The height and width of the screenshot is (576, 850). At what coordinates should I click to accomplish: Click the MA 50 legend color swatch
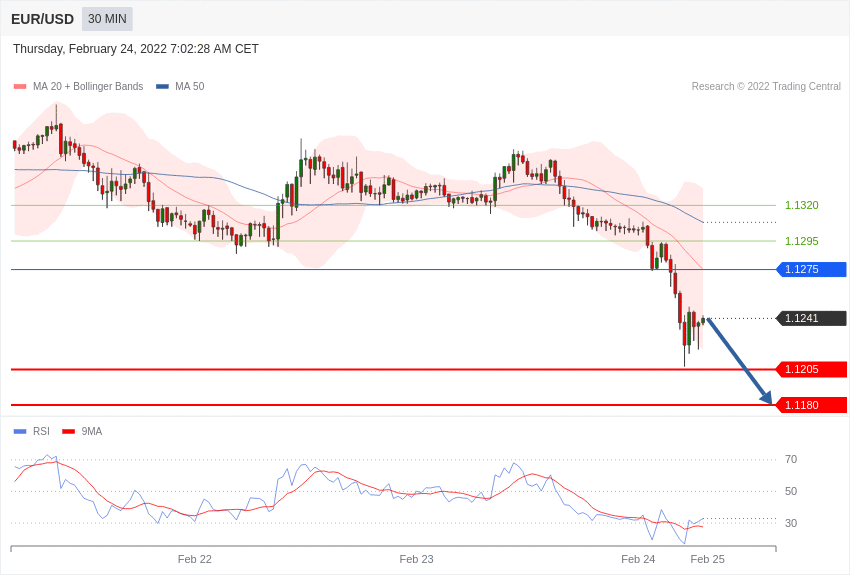(x=163, y=87)
